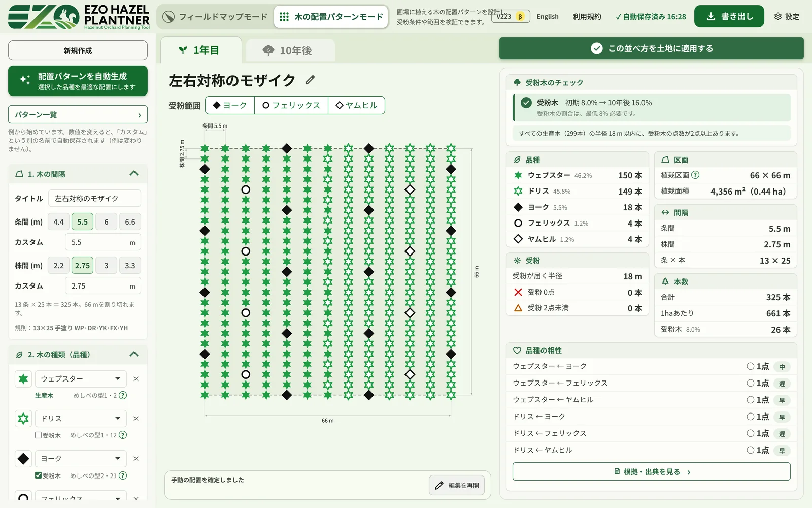Choose the York pollination range toggle
This screenshot has height=508, width=812.
230,105
